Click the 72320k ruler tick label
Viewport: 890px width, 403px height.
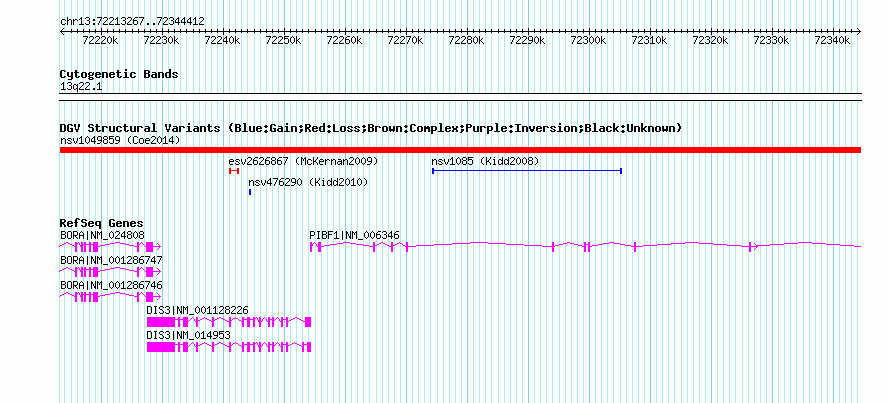point(711,40)
